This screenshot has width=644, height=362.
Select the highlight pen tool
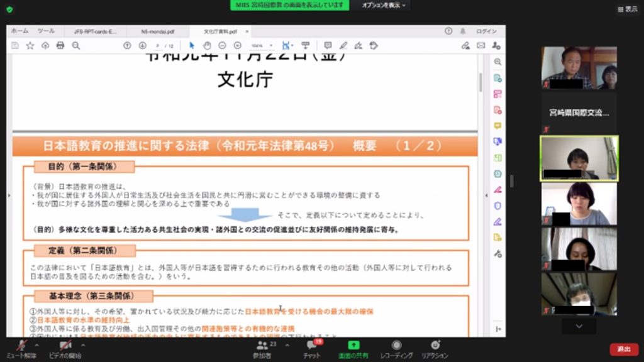click(x=343, y=45)
